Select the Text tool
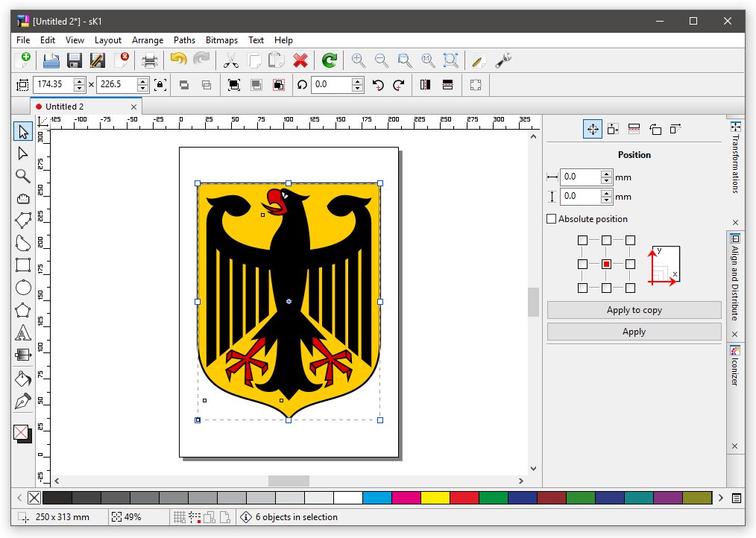 [x=23, y=332]
